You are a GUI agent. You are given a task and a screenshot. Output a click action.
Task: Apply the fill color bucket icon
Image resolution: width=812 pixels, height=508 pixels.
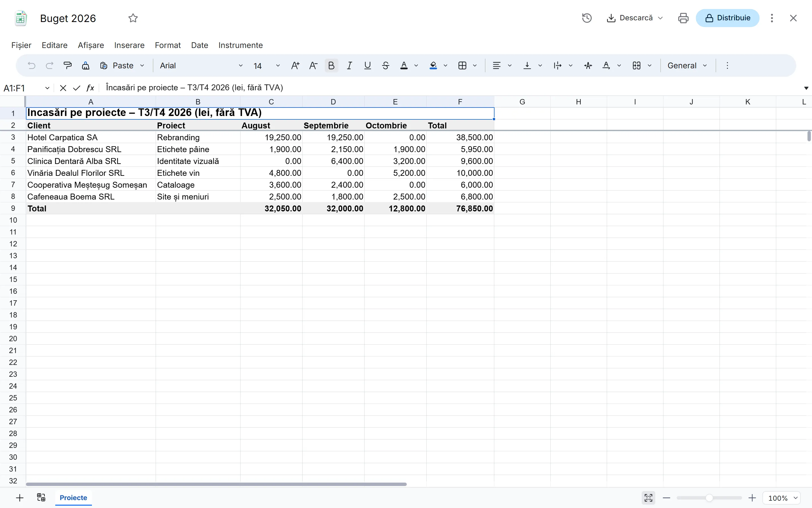(433, 65)
